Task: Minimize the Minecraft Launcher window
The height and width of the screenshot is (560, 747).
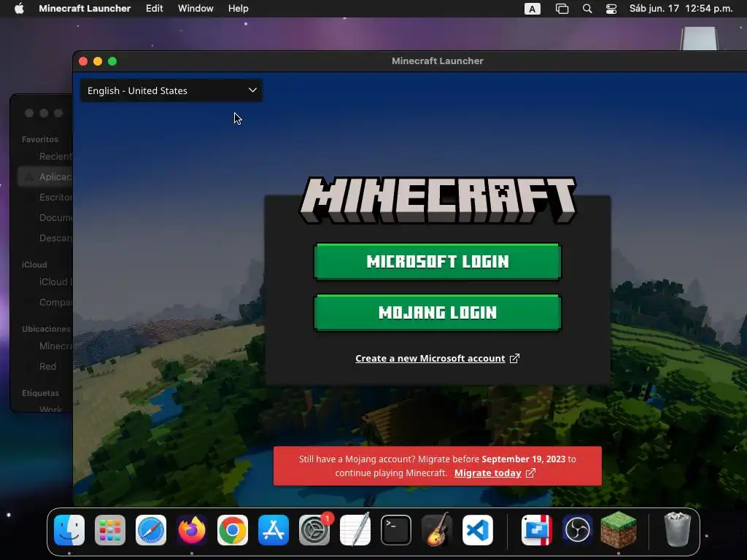Action: click(x=98, y=61)
